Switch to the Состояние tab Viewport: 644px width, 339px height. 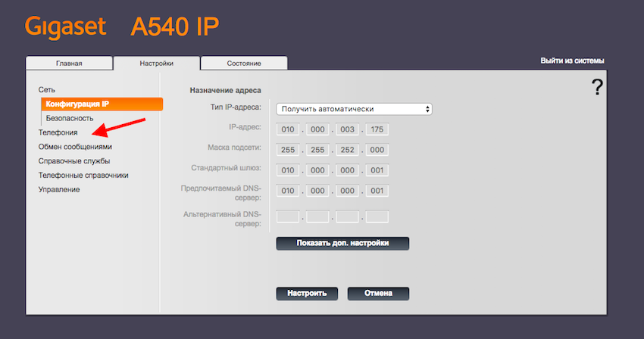(x=243, y=64)
